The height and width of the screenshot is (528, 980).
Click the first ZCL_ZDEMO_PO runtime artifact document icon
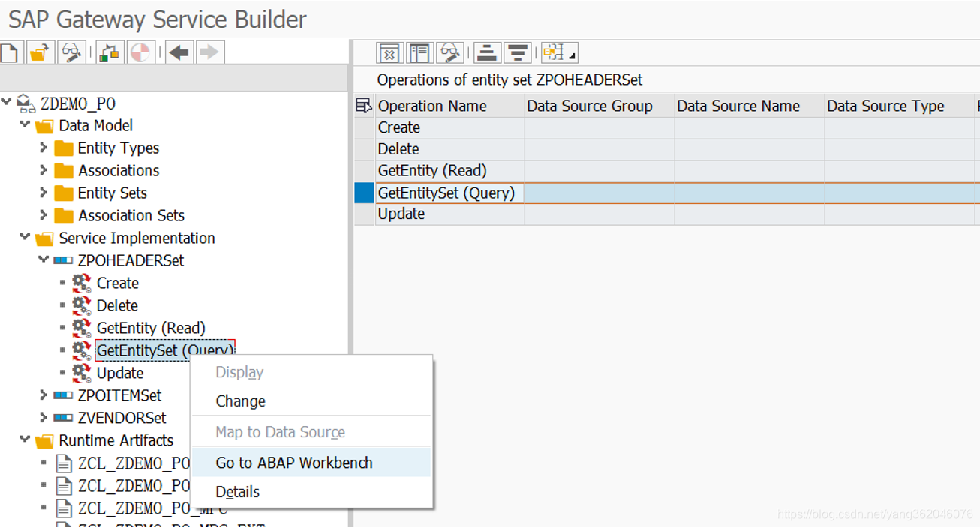[64, 463]
